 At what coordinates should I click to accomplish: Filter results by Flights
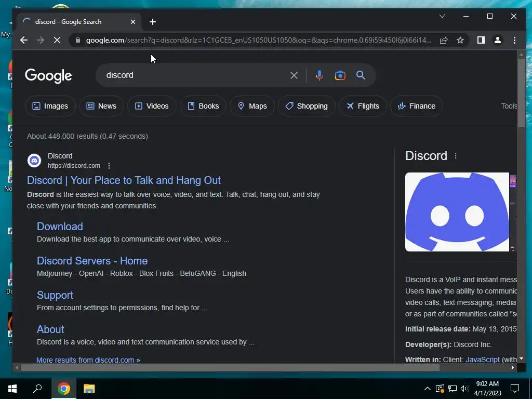pyautogui.click(x=363, y=106)
